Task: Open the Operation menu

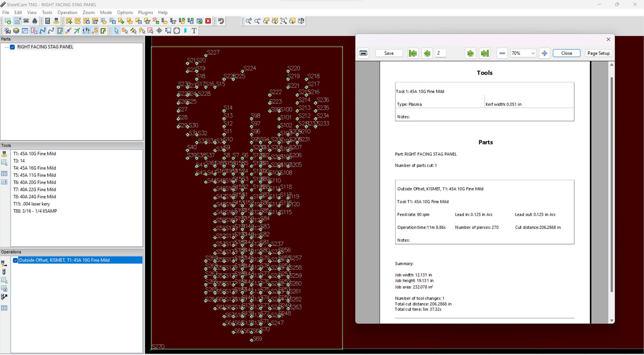Action: [67, 12]
